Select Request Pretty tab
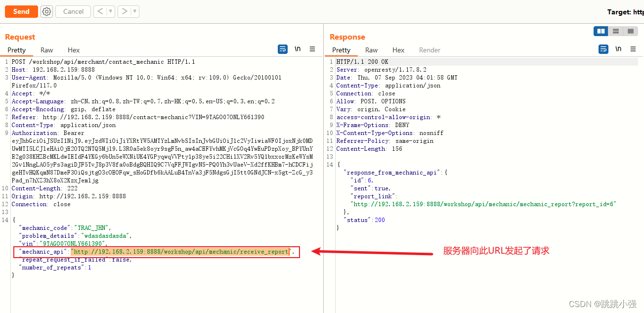This screenshot has height=313, width=644. (x=16, y=50)
